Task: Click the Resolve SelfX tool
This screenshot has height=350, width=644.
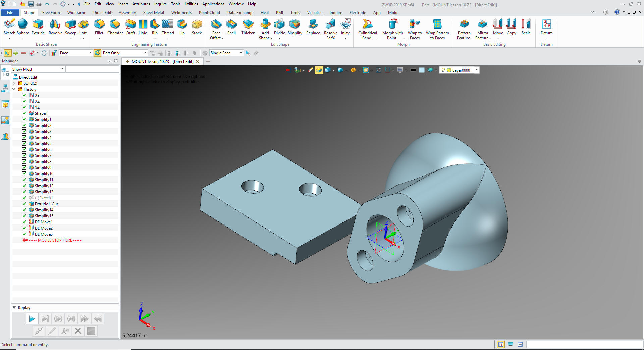Action: click(331, 29)
